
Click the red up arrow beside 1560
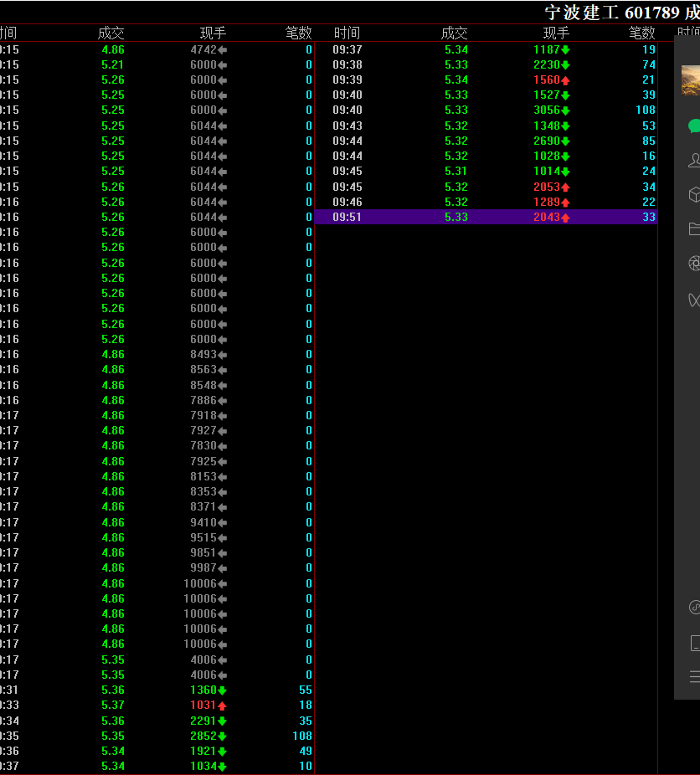565,80
